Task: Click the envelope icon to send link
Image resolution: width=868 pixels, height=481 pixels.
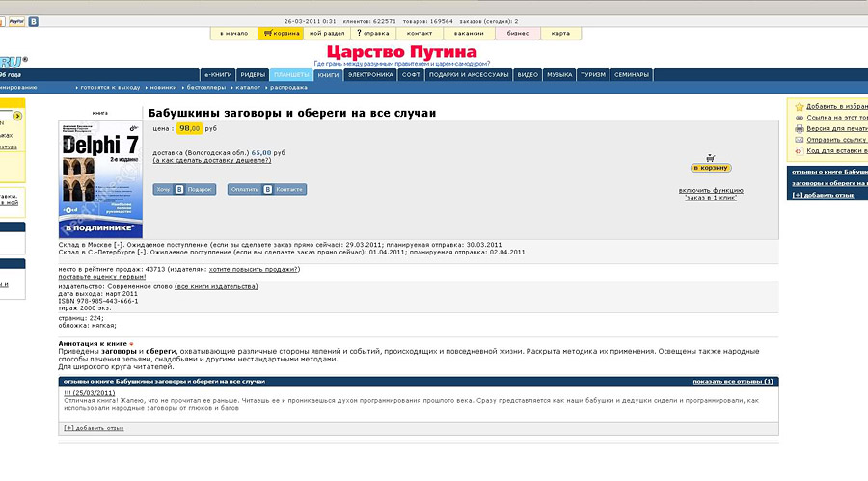Action: tap(799, 140)
